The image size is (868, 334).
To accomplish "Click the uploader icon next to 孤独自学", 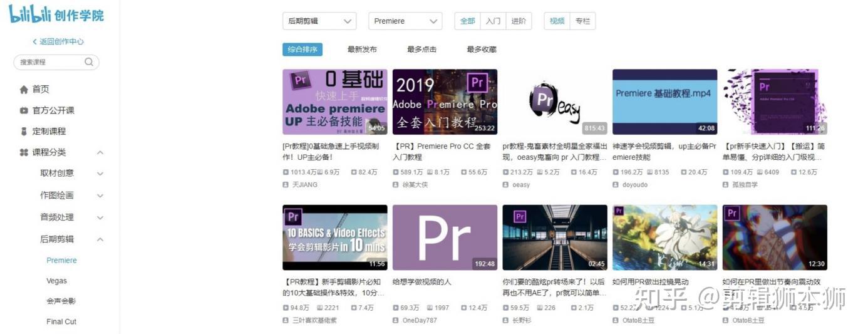I will coord(726,185).
